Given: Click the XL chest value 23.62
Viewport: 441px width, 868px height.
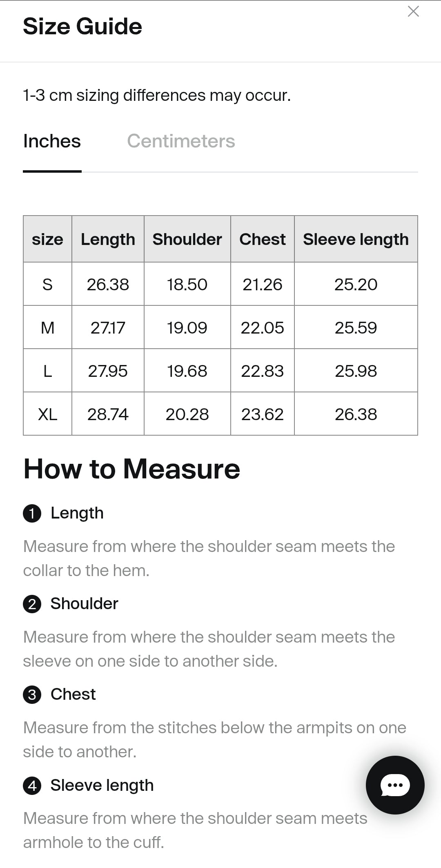Looking at the screenshot, I should [262, 414].
